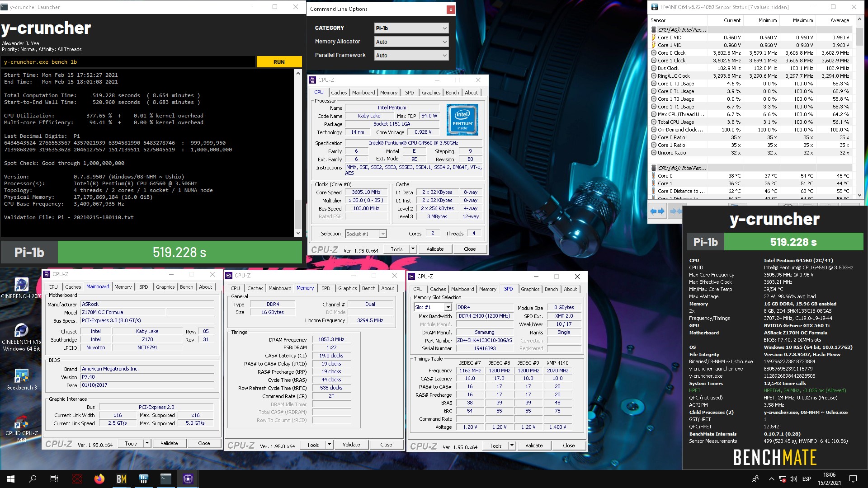Expand Tools arrow in CPU-Z Mainboard window
This screenshot has height=488, width=868.
pos(147,443)
